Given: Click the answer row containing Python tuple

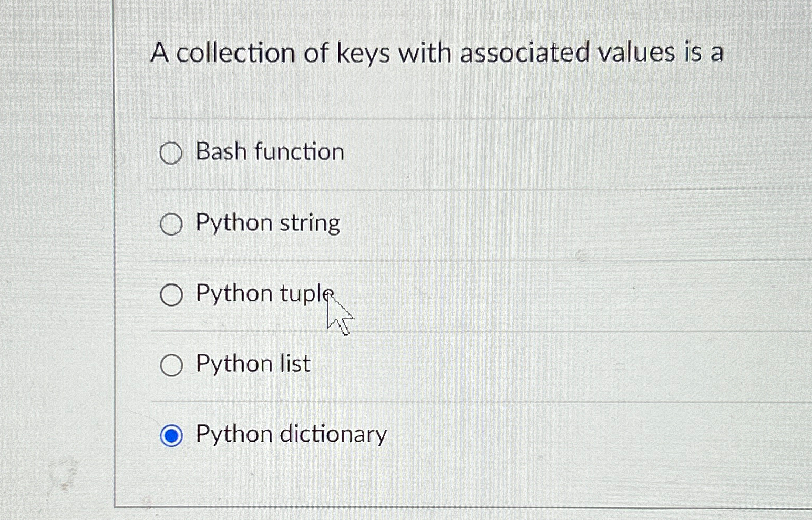Looking at the screenshot, I should point(368,294).
